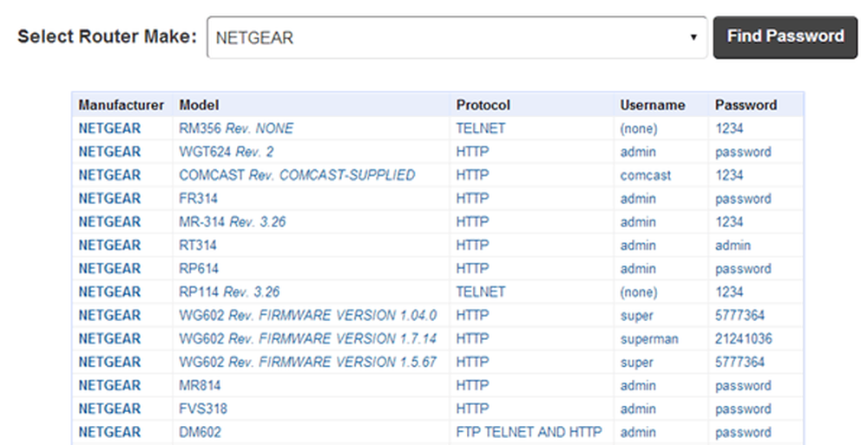
Task: Open the Select Router Make dropdown
Action: coord(457,37)
